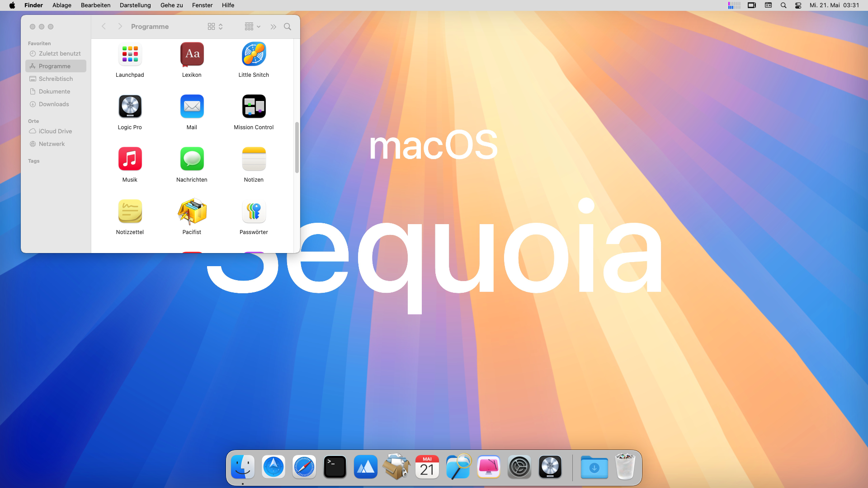This screenshot has height=488, width=868.
Task: Click the Finder search magnifier button
Action: [288, 27]
